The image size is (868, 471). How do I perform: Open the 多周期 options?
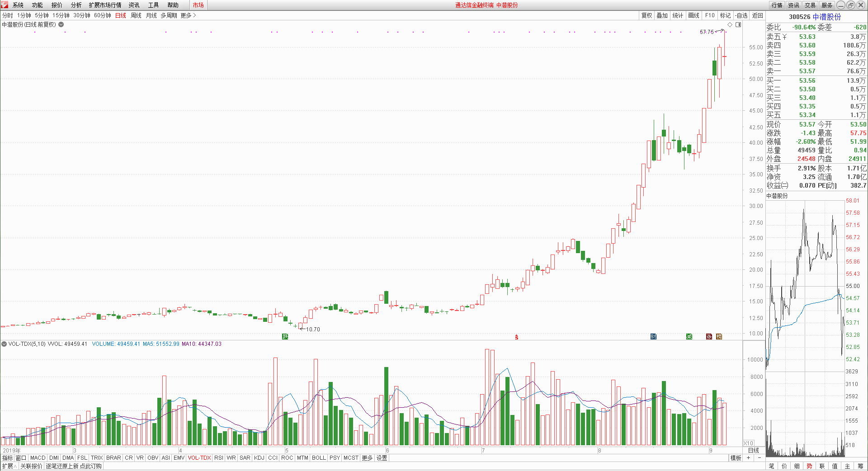pos(169,15)
